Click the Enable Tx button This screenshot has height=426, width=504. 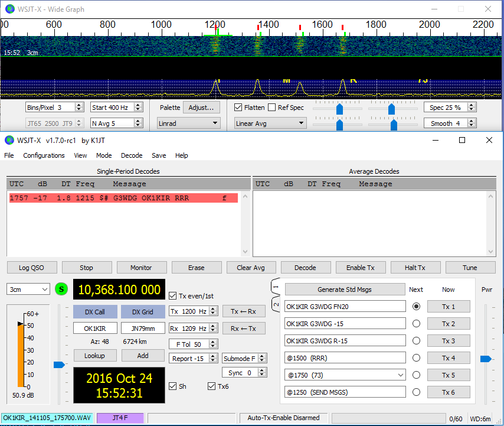[361, 268]
